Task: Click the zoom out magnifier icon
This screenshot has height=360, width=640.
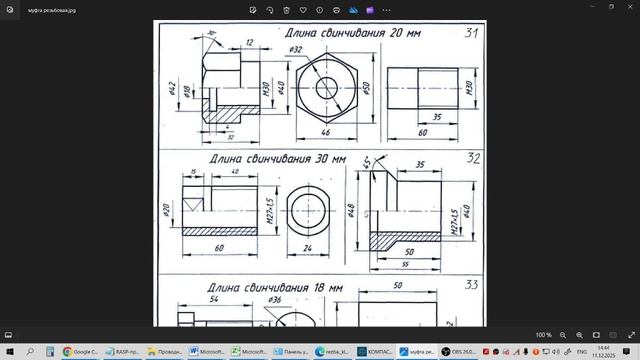Action: coord(563,335)
